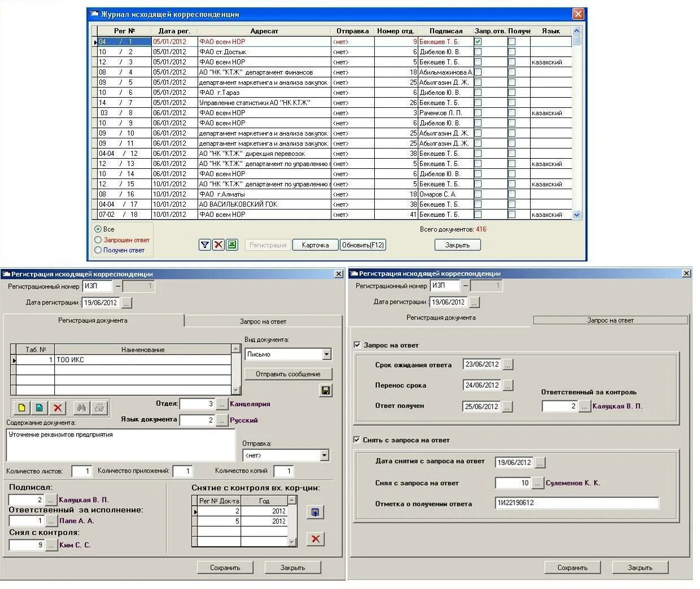The image size is (700, 589).
Task: Select the Получен ответ radio button
Action: 98,250
